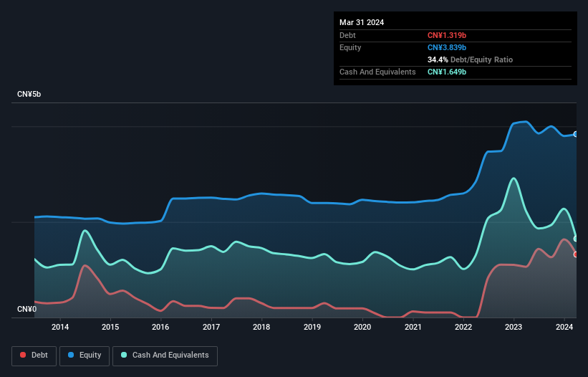Click the 34.4% Debt/Equity Ratio text
Viewport: 588px width, 377px height.
[470, 59]
